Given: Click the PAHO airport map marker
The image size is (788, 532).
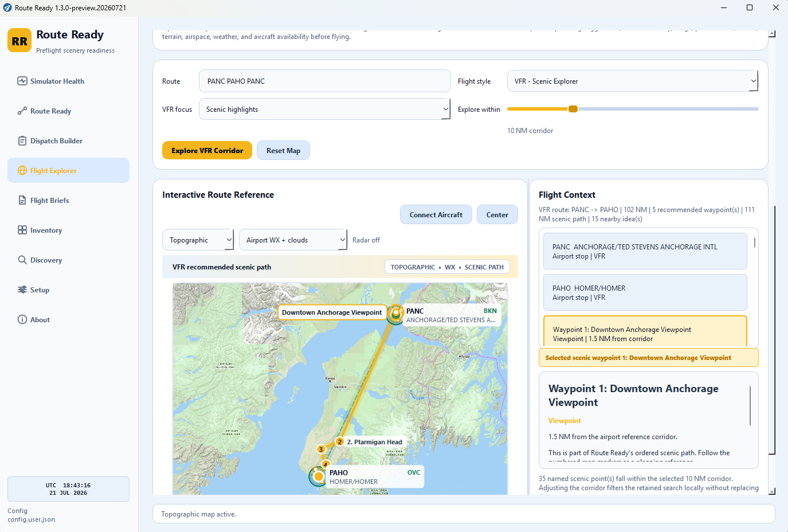Looking at the screenshot, I should pyautogui.click(x=318, y=476).
